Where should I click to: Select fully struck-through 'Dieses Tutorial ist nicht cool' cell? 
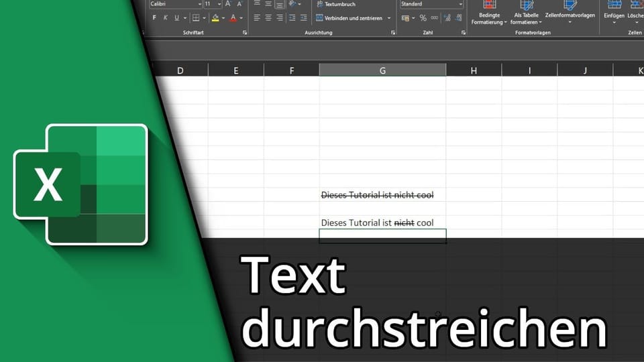tap(382, 195)
